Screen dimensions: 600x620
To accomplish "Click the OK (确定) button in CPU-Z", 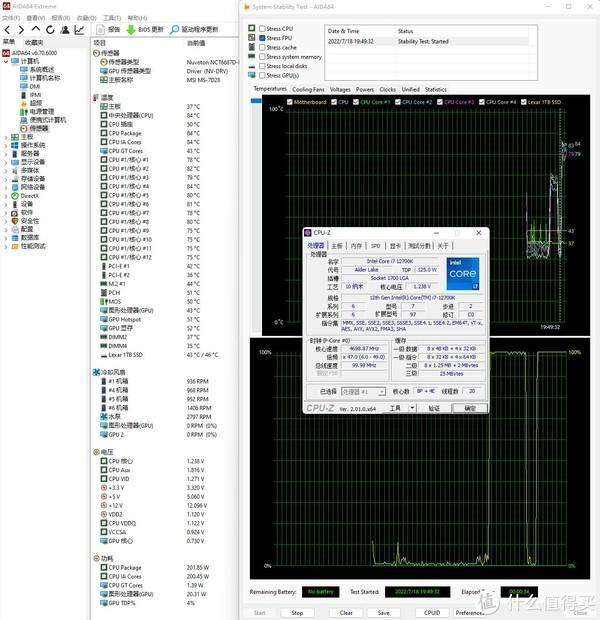I will [x=469, y=408].
